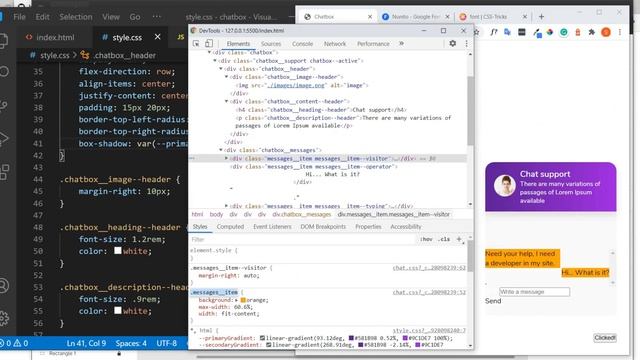Click the #581B98 swatch in primaryGradient
The image size is (640, 360).
(x=351, y=338)
